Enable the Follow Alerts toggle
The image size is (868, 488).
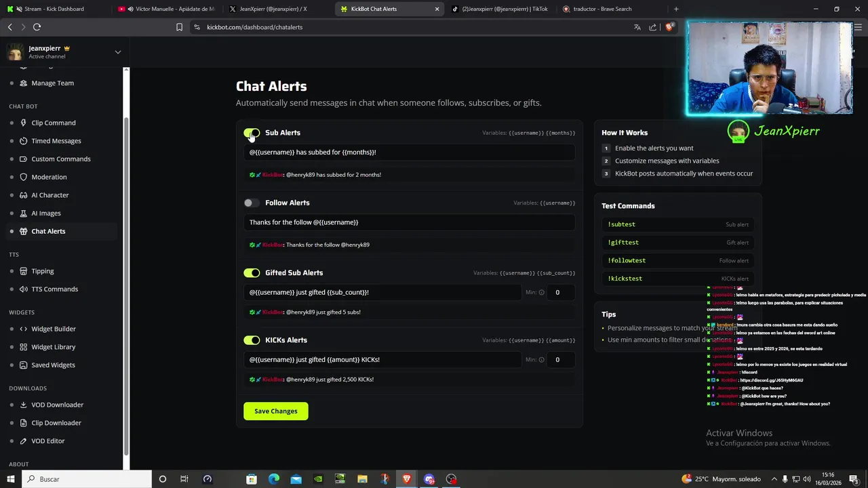pos(252,203)
